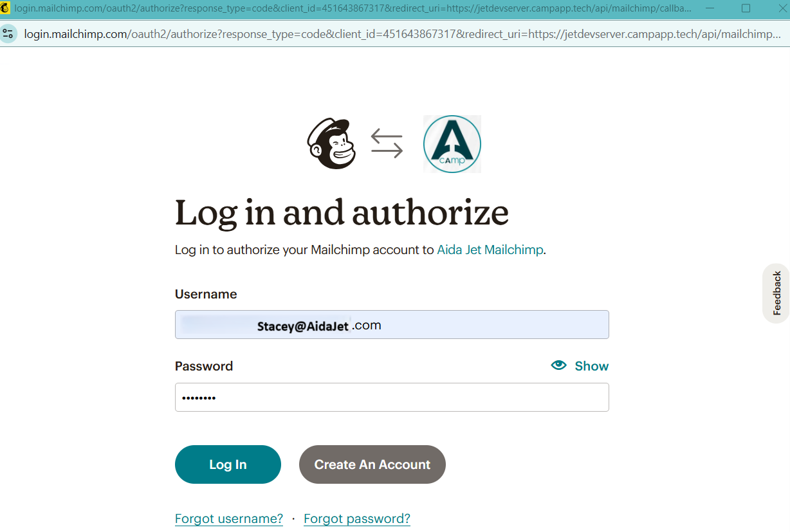Toggle password visibility with the eye icon
Image resolution: width=790 pixels, height=532 pixels.
[x=558, y=365]
